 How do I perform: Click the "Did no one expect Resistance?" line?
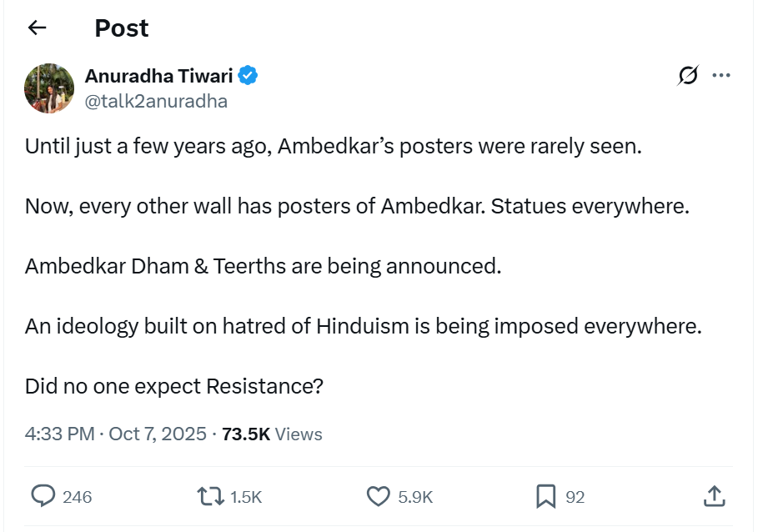174,387
